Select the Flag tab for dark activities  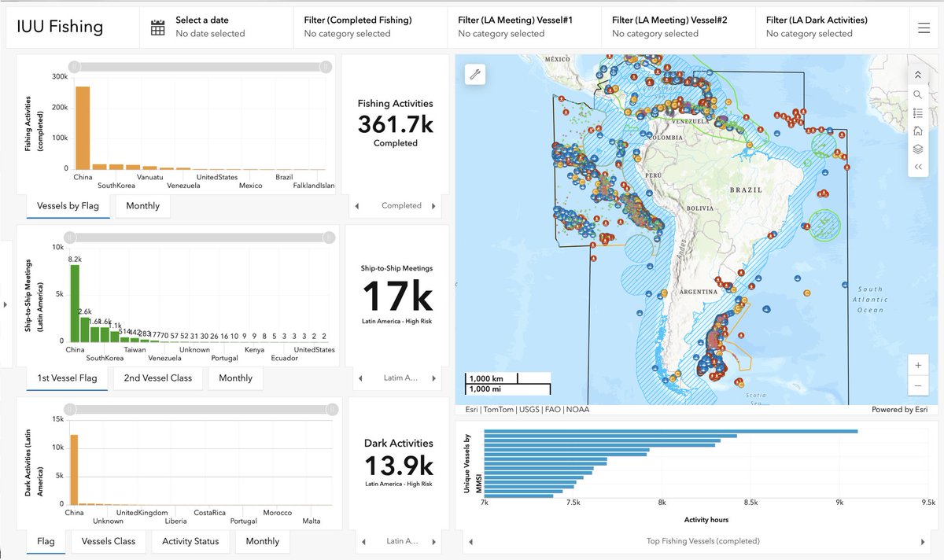[46, 541]
